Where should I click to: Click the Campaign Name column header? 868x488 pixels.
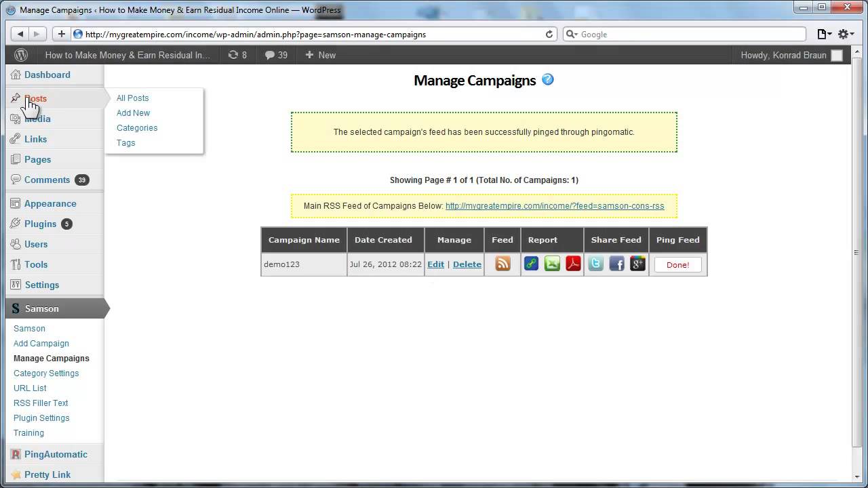[304, 240]
